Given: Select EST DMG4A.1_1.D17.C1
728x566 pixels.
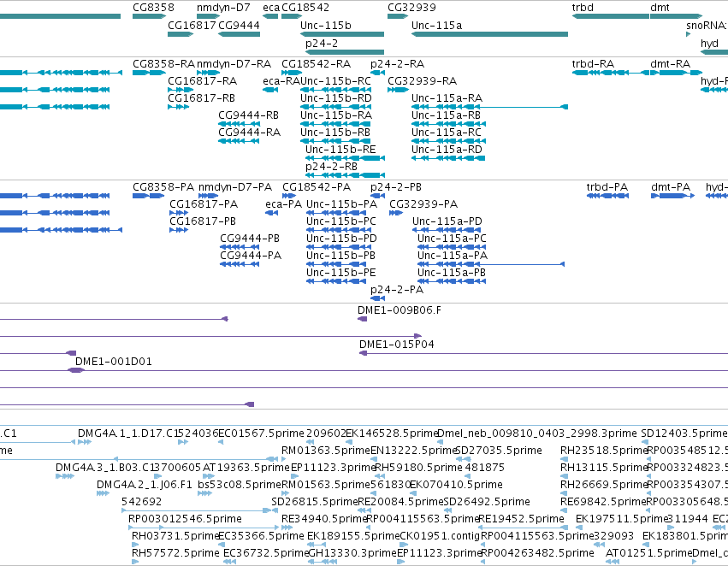Looking at the screenshot, I should pyautogui.click(x=85, y=442).
